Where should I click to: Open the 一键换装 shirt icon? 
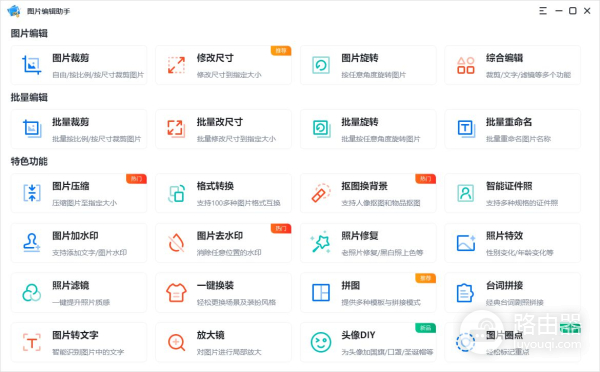pyautogui.click(x=176, y=292)
